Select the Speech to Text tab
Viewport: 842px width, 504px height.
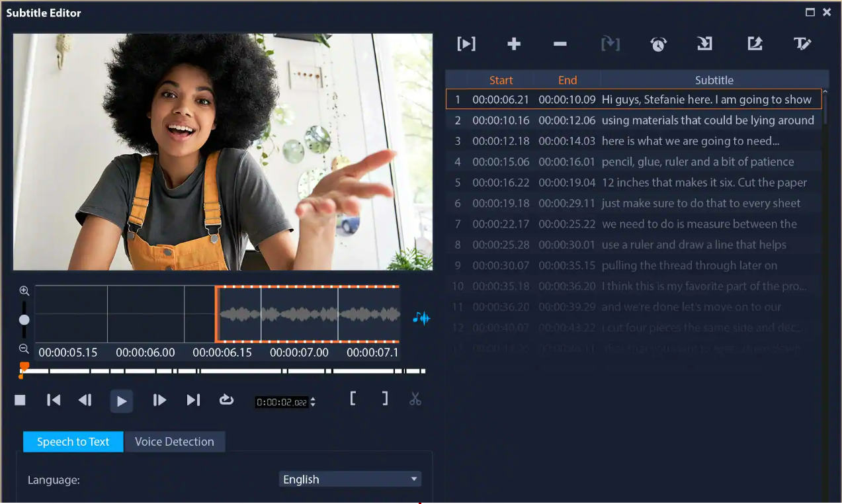pyautogui.click(x=73, y=442)
